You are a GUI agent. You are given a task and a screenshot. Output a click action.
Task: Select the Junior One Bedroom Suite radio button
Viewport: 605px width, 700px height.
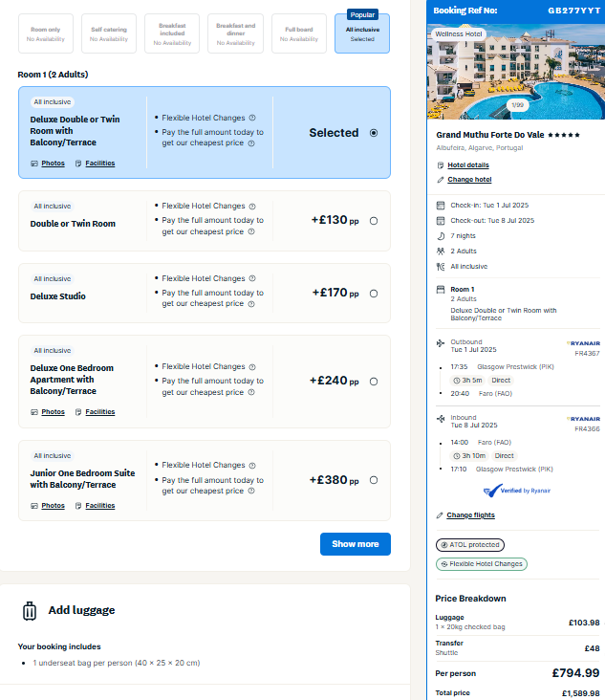tap(374, 480)
